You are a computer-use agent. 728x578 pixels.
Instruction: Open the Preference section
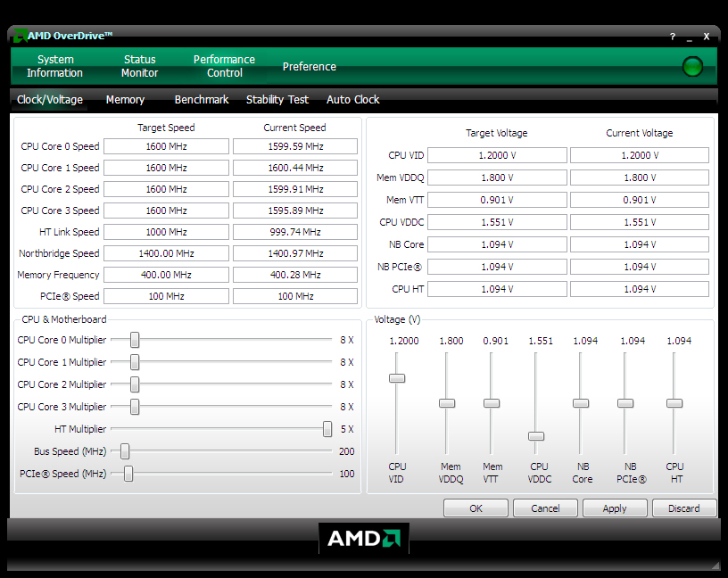tap(309, 66)
